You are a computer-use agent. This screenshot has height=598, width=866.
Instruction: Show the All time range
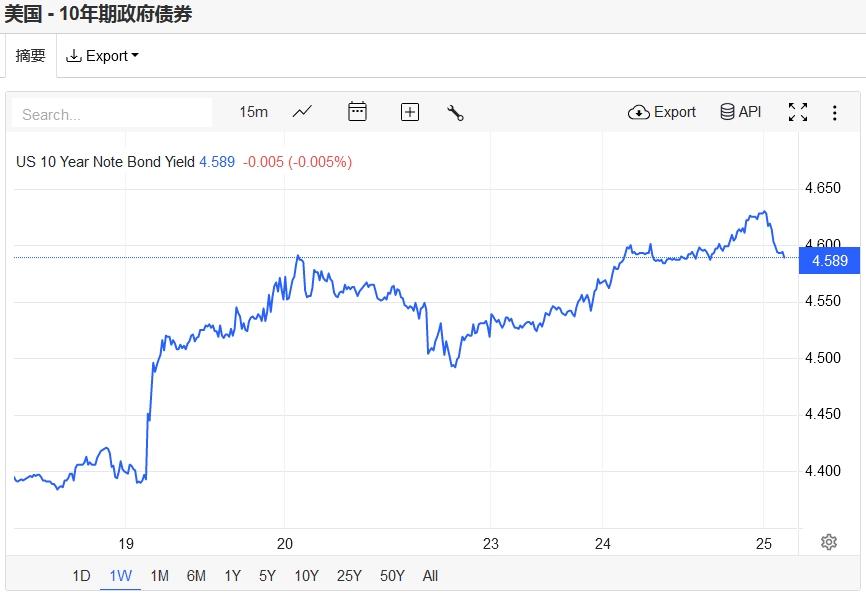[x=430, y=576]
